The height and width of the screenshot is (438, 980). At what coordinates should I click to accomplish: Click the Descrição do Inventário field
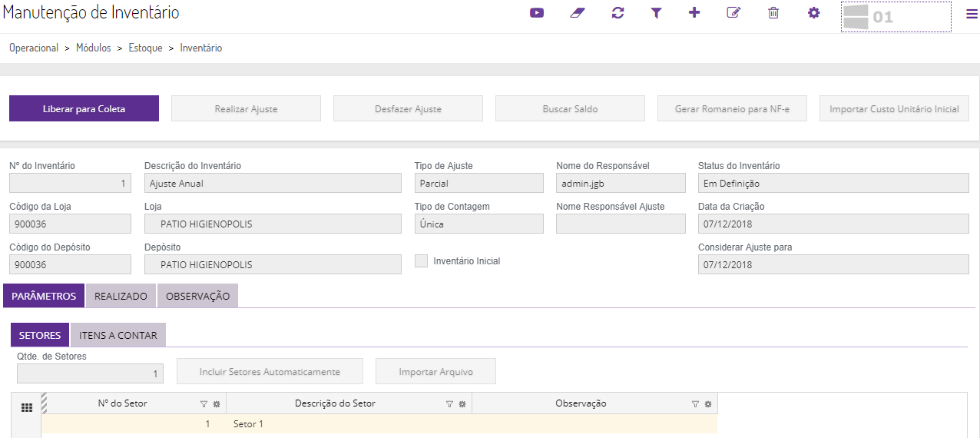[273, 183]
